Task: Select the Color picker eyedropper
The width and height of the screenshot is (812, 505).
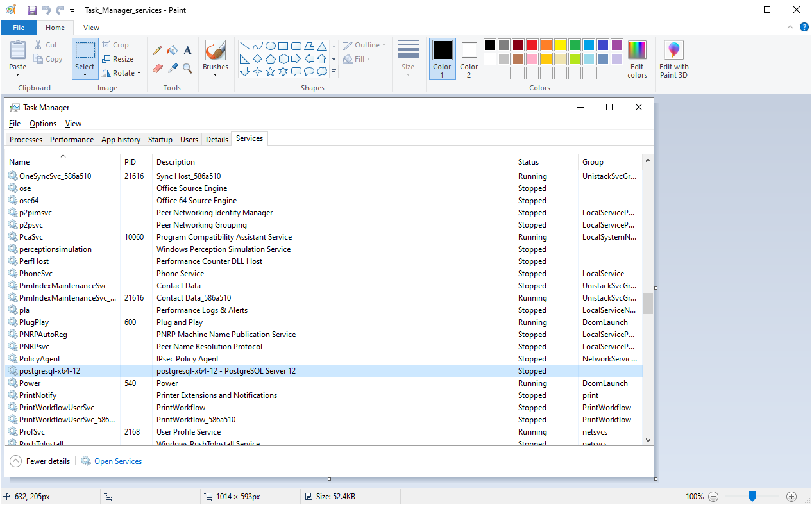Action: coord(172,68)
